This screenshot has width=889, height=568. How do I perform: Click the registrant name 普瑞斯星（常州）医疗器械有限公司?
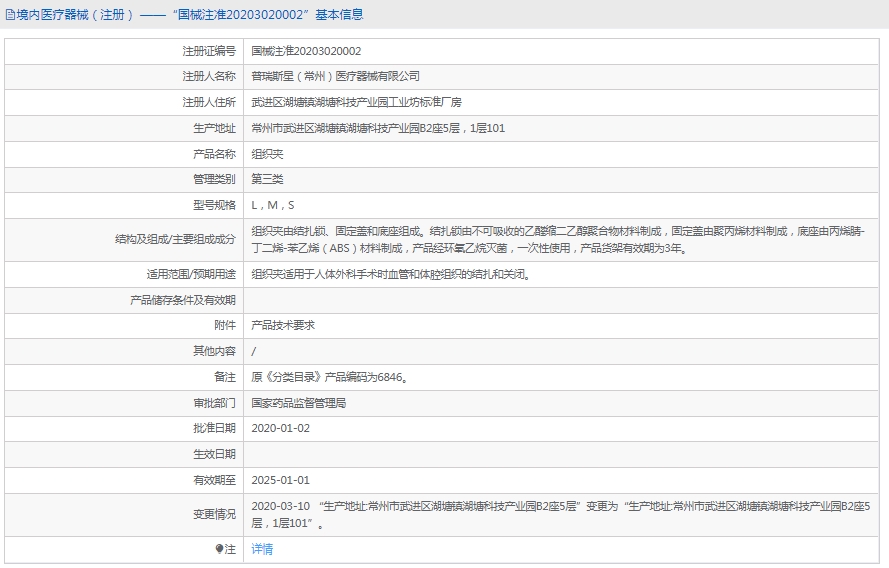(335, 76)
